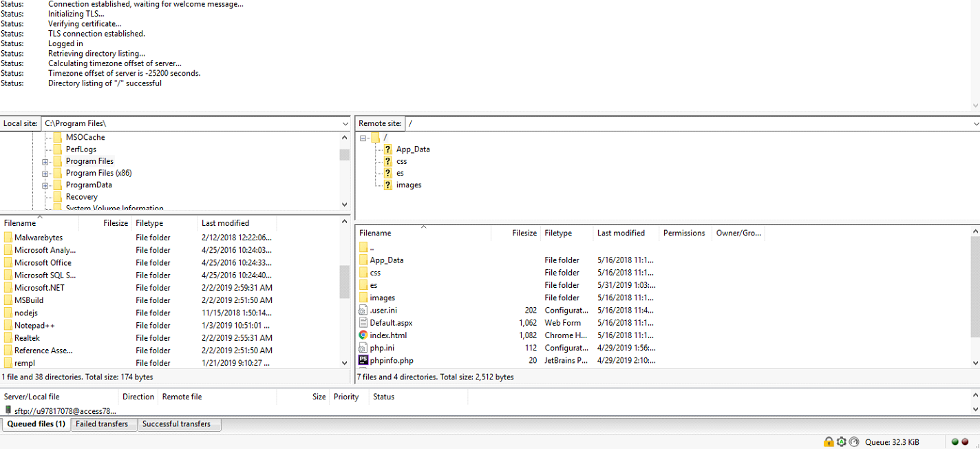Click the Chrome icon next to index.html

363,335
